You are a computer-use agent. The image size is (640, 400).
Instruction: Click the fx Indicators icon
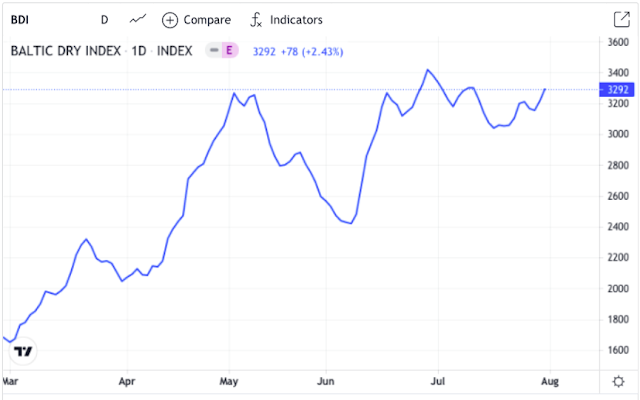click(x=256, y=20)
